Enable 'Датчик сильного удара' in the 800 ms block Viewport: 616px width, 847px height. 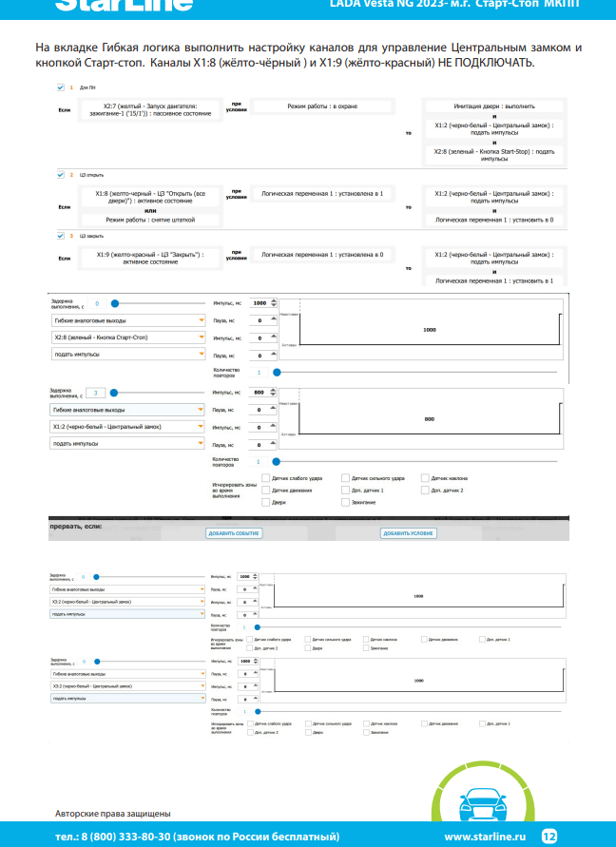coord(345,478)
